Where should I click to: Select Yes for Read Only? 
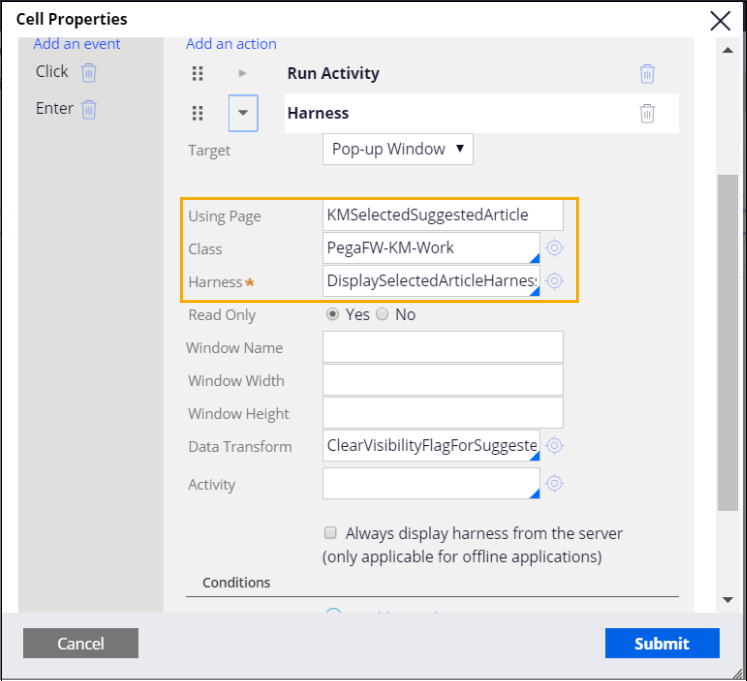pyautogui.click(x=333, y=315)
